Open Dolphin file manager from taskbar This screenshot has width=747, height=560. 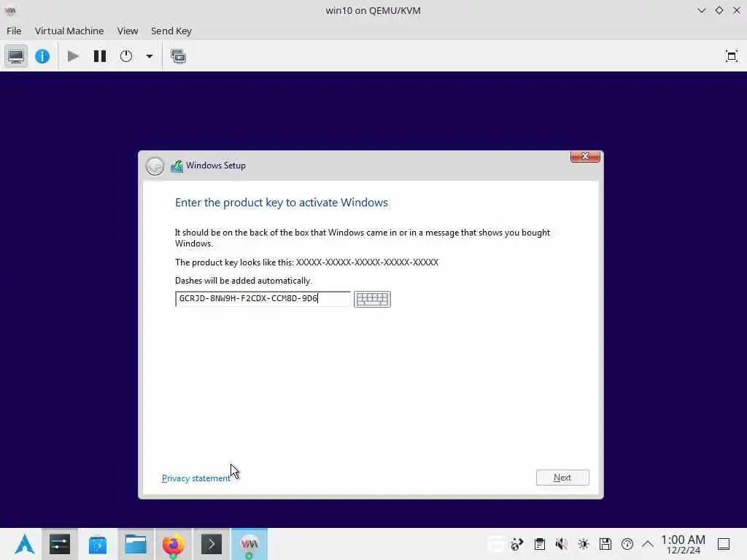pos(136,544)
